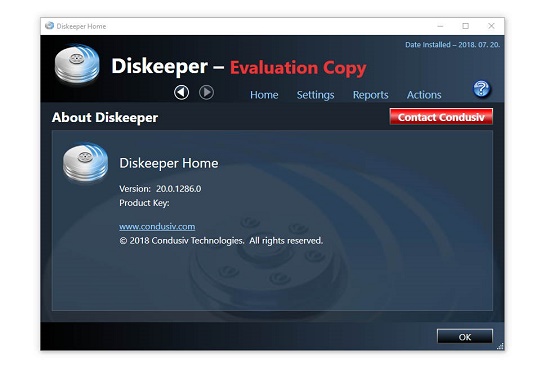
Task: Open the Reports menu
Action: coord(370,95)
